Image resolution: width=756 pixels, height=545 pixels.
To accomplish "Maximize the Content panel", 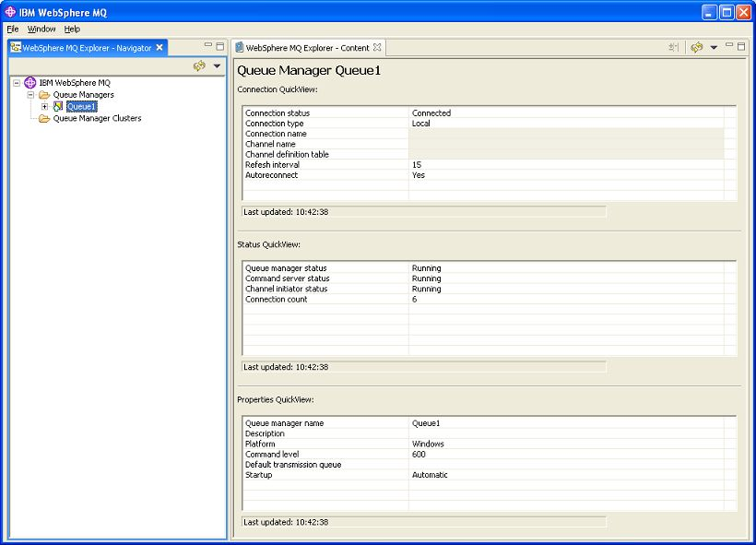I will point(741,46).
